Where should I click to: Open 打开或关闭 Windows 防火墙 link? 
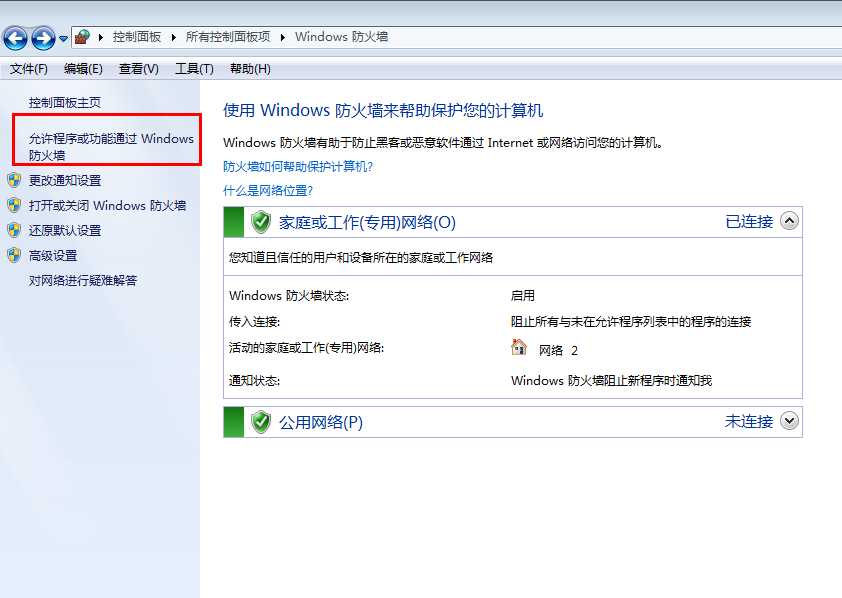107,206
